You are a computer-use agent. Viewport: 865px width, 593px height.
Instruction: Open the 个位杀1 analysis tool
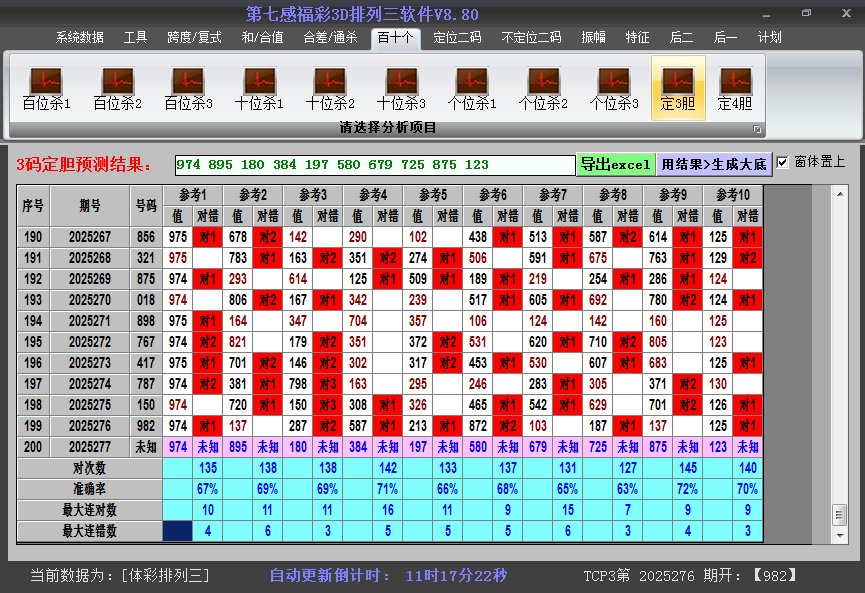(x=472, y=85)
